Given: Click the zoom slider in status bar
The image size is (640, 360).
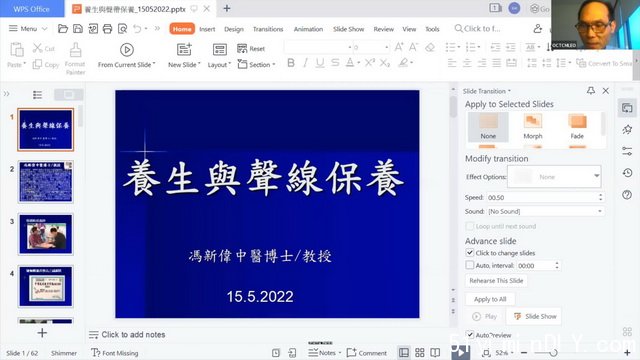Looking at the screenshot, I should 547,353.
